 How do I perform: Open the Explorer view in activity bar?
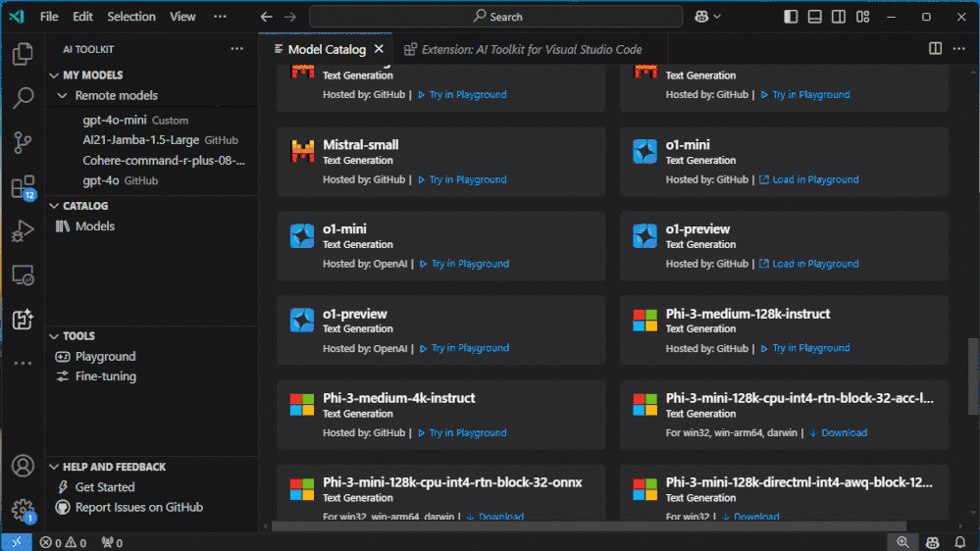click(x=22, y=54)
